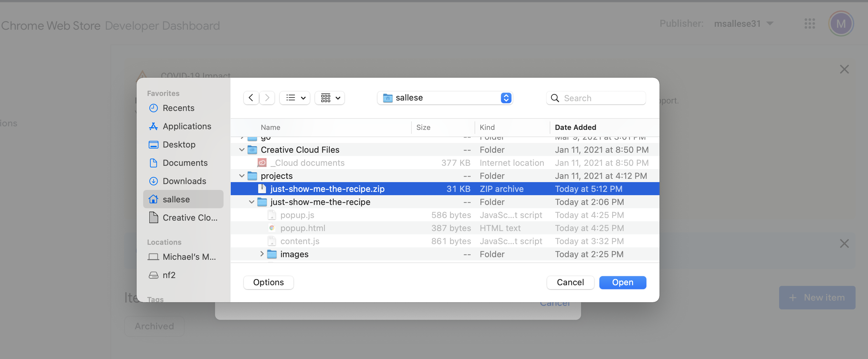This screenshot has width=868, height=359.
Task: Click the Desktop icon in sidebar
Action: click(x=153, y=144)
